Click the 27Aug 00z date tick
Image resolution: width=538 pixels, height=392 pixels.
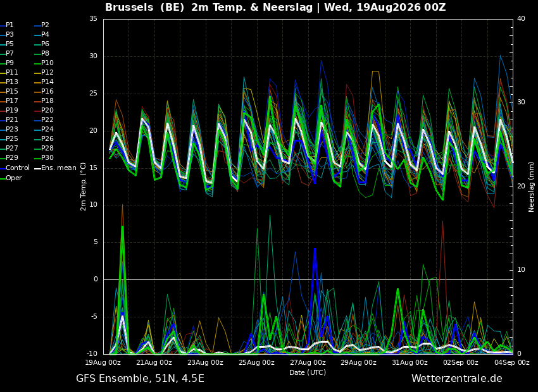(308, 362)
